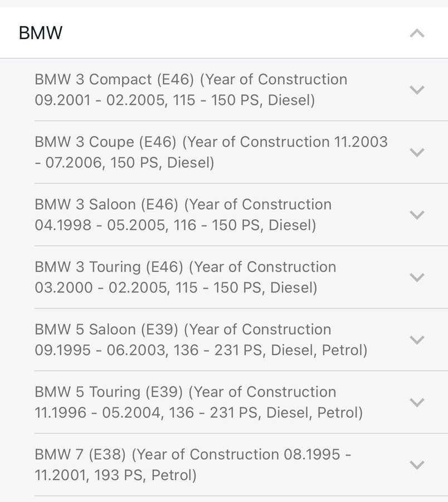Click the 136 - 231 PS Saloon line
448x502 pixels.
pos(201,351)
